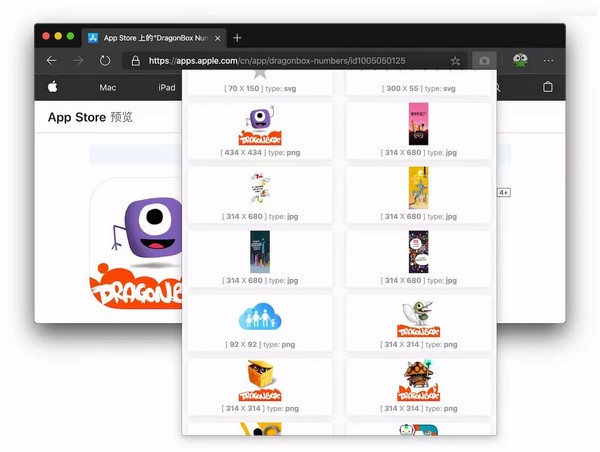This screenshot has height=452, width=600.
Task: Reload the page with the refresh icon
Action: click(x=104, y=60)
